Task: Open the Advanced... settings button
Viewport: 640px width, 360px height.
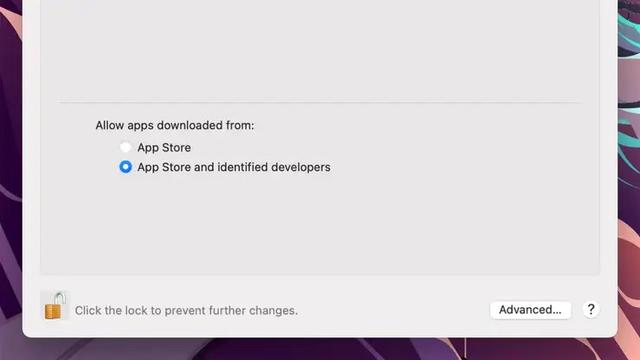Action: click(530, 310)
